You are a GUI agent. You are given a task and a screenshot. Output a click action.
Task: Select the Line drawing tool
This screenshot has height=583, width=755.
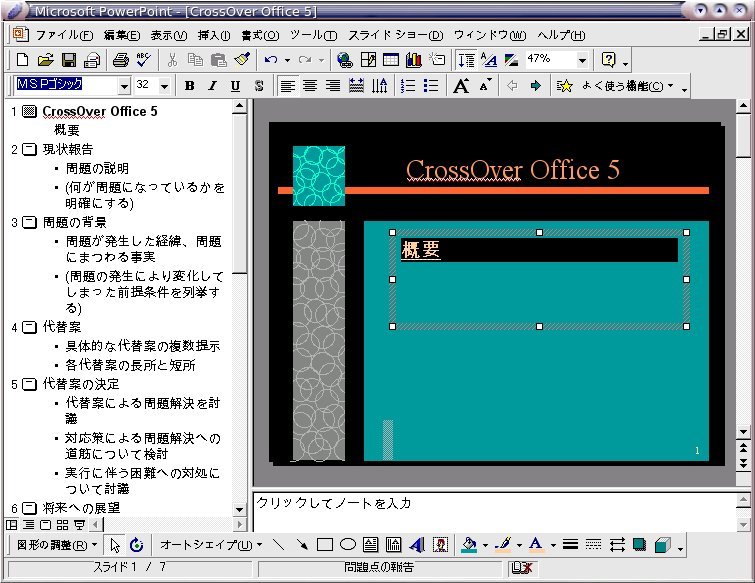click(x=278, y=544)
